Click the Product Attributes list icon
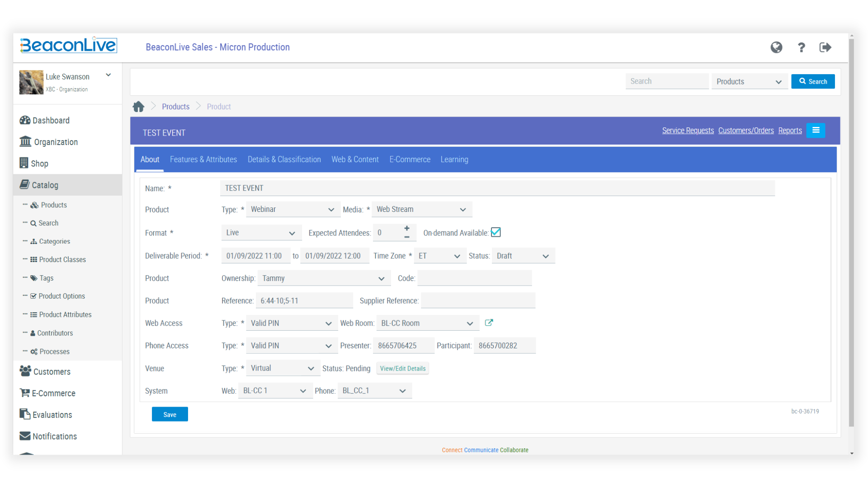 (33, 315)
